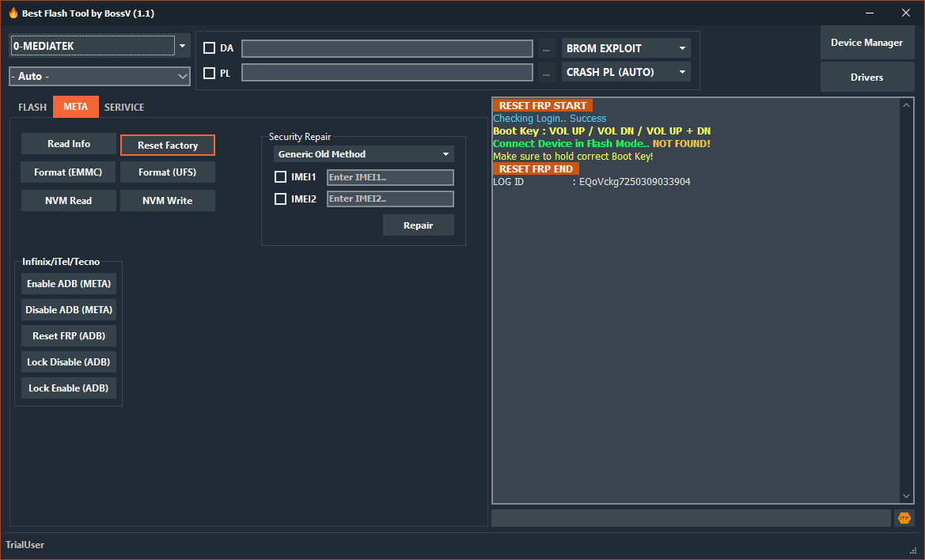Open the Device Manager
The height and width of the screenshot is (560, 925).
(866, 43)
